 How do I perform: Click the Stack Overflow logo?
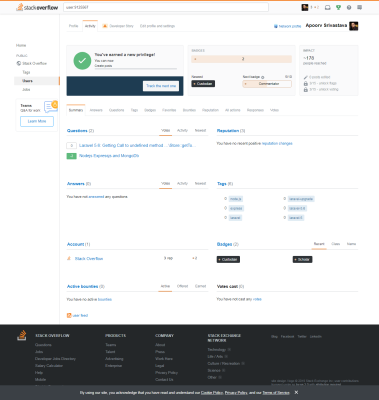(37, 7)
